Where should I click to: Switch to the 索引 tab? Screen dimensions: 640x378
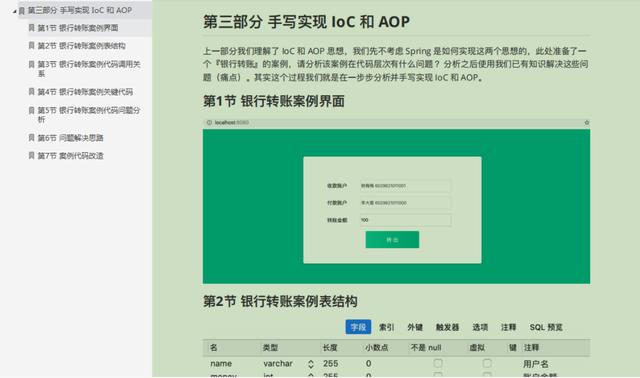point(386,327)
